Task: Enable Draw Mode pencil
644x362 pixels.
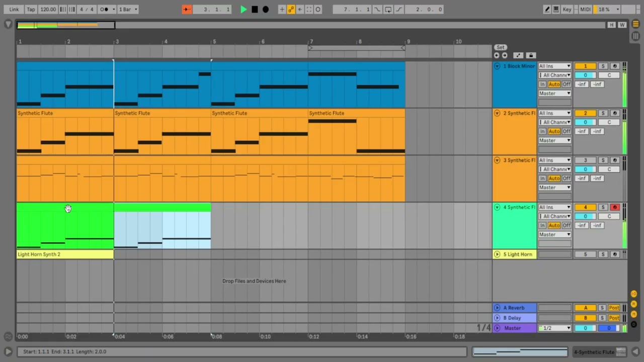Action: 547,9
